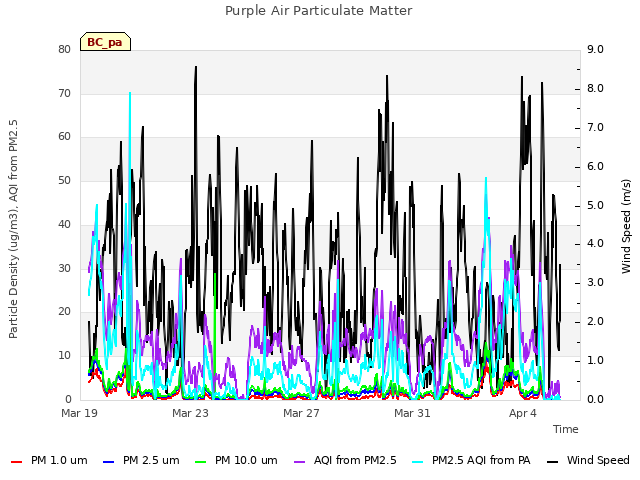Click the blue PM 2.5 legend swatch
The height and width of the screenshot is (480, 640).
coord(108,462)
